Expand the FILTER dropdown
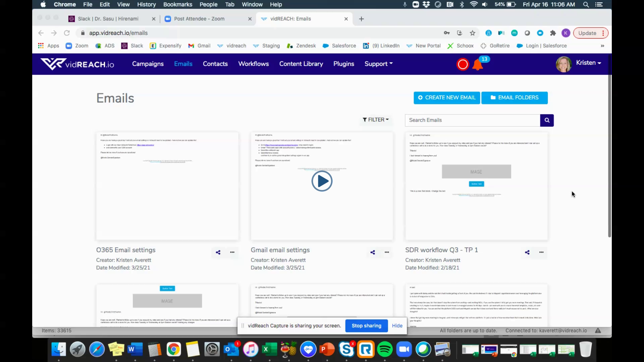Screen dimensions: 644x362 click(376, 120)
